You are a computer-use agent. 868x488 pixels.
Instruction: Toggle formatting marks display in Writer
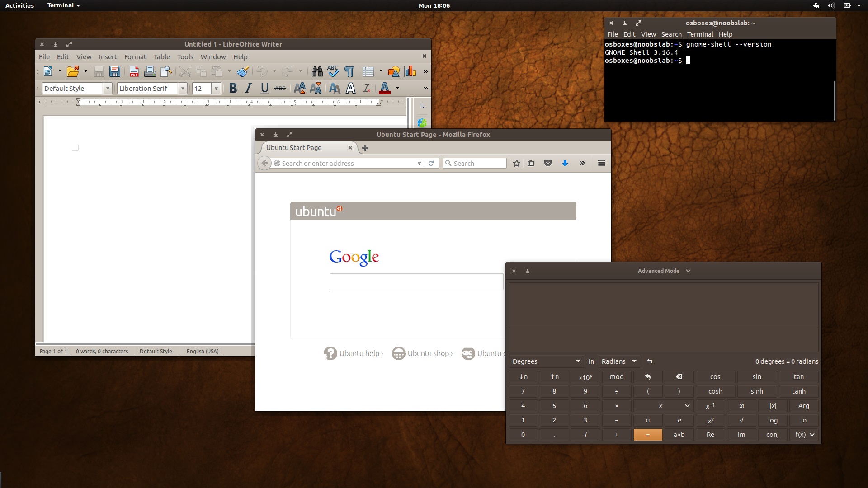(349, 71)
